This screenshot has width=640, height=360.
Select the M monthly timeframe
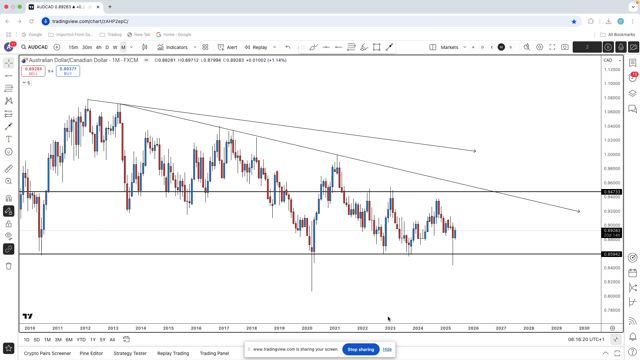(123, 47)
